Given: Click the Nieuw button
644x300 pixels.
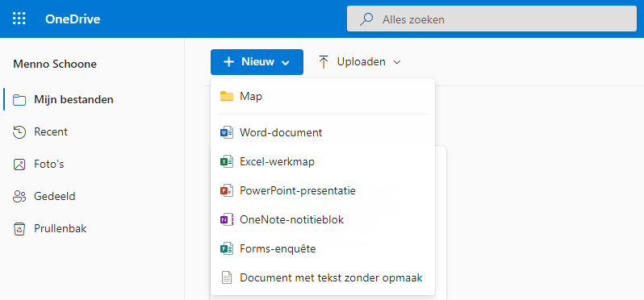Looking at the screenshot, I should tap(257, 62).
